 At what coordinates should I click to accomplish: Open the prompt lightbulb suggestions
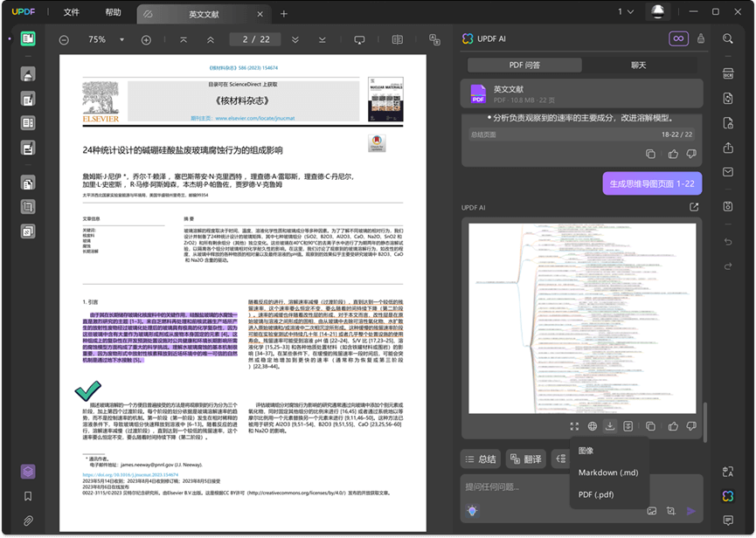pos(473,511)
